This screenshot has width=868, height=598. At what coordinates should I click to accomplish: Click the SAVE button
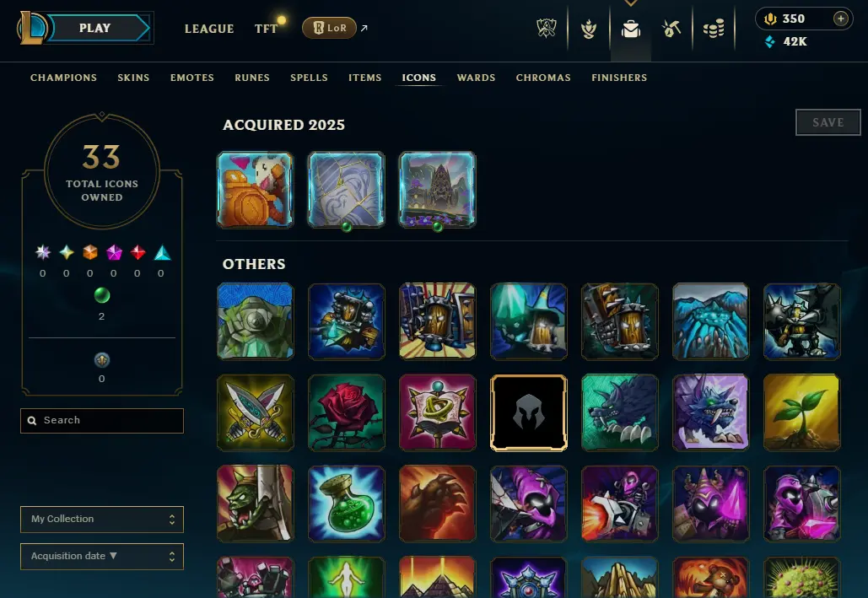[828, 122]
